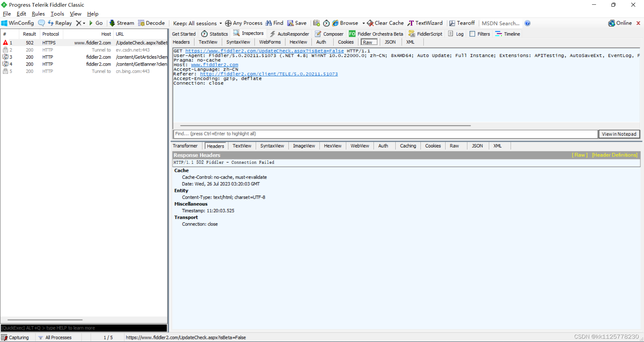This screenshot has height=342, width=644.
Task: Open the All Processes filter in status bar
Action: (55, 337)
